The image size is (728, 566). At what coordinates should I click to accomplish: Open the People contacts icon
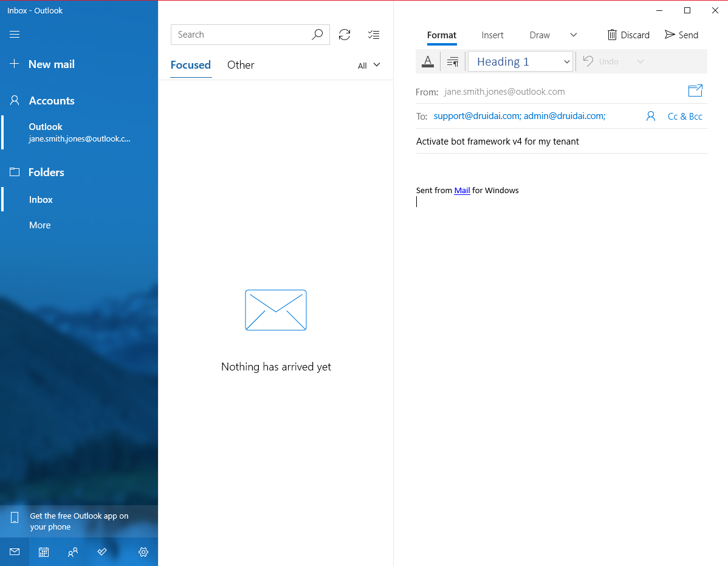point(73,551)
